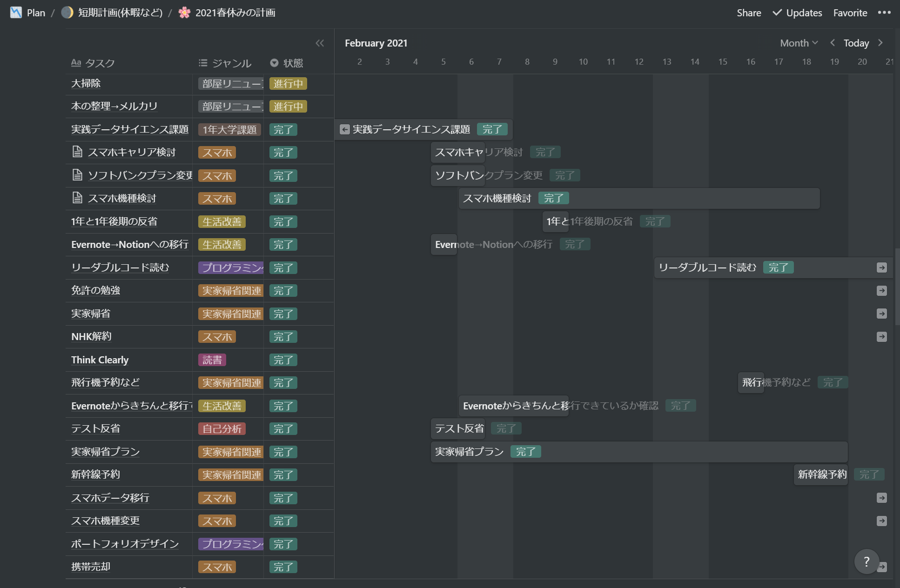900x588 pixels.
Task: Open the Updates panel
Action: point(803,13)
